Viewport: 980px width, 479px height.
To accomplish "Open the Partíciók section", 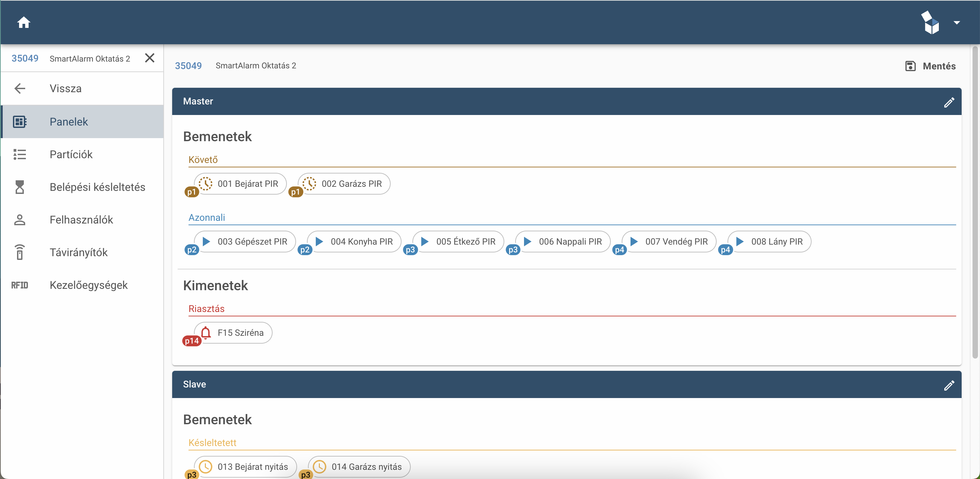I will (82, 154).
